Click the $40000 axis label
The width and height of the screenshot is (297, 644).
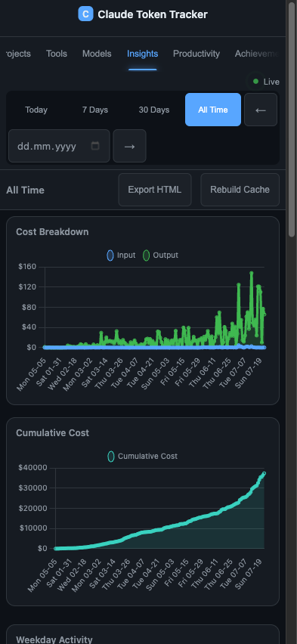(x=32, y=467)
